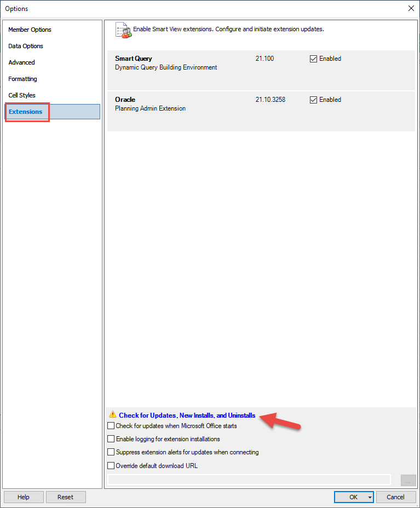Disable the Smart Query extension checkbox
The height and width of the screenshot is (508, 420).
tap(314, 59)
